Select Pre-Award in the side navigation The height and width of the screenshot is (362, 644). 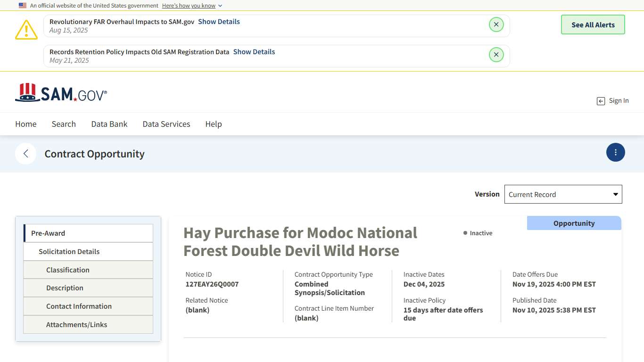pos(88,233)
